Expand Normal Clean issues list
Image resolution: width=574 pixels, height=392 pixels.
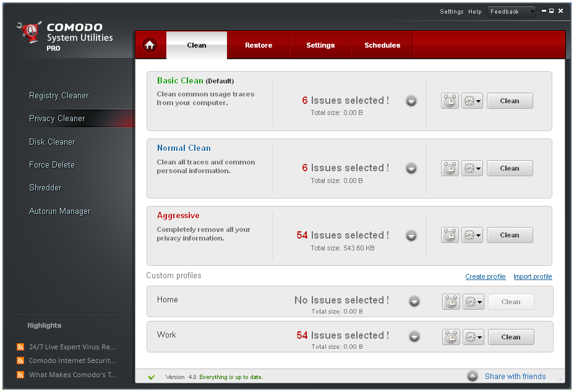(411, 168)
